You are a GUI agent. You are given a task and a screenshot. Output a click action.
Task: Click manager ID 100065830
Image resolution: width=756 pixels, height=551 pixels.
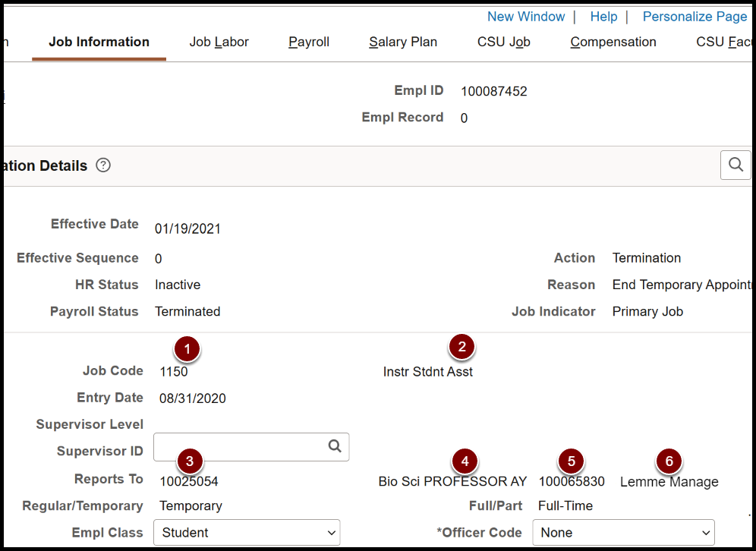572,482
